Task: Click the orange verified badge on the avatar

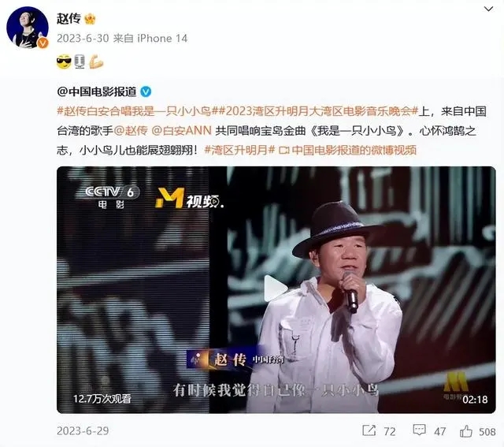Action: tap(43, 43)
